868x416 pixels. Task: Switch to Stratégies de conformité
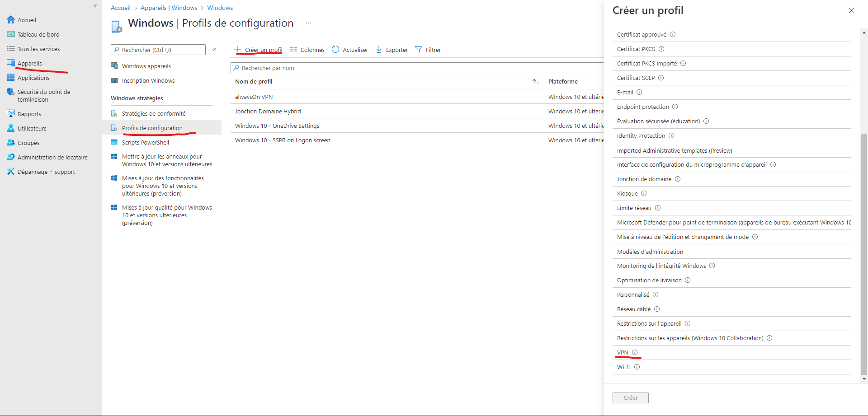(x=154, y=113)
